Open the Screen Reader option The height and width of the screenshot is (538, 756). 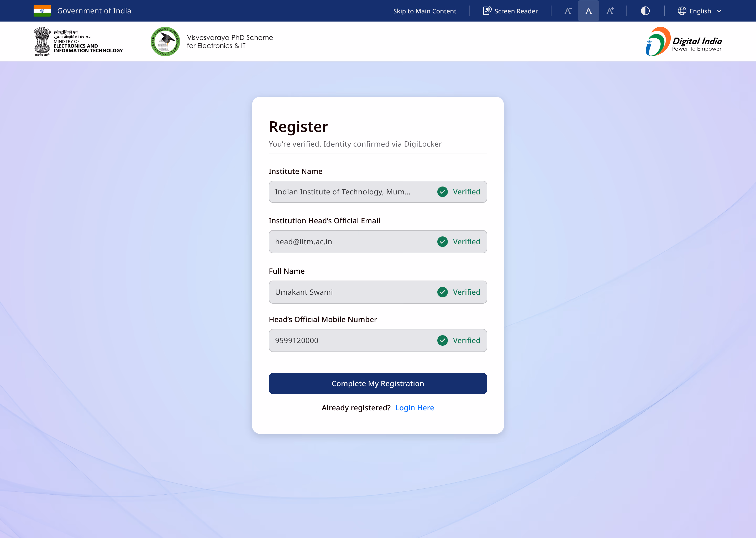(510, 11)
